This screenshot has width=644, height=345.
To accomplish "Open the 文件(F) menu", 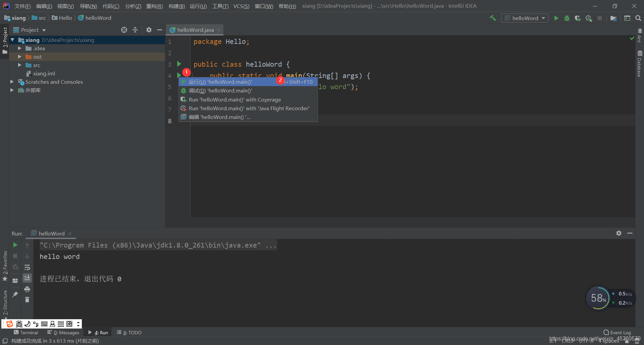I will (x=22, y=6).
